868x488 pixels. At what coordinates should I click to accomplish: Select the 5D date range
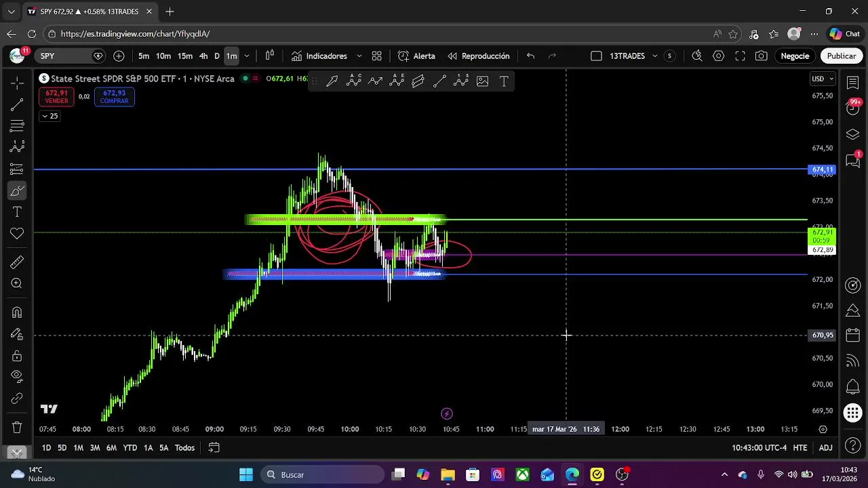62,448
